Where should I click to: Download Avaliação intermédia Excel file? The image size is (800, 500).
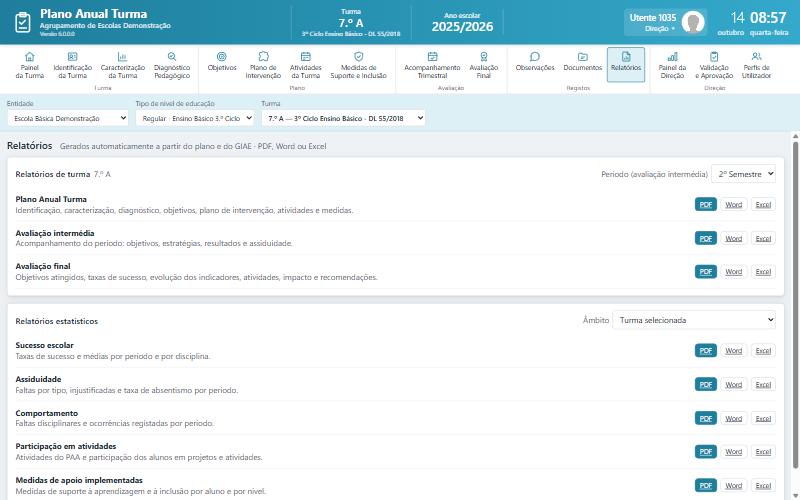(x=763, y=238)
